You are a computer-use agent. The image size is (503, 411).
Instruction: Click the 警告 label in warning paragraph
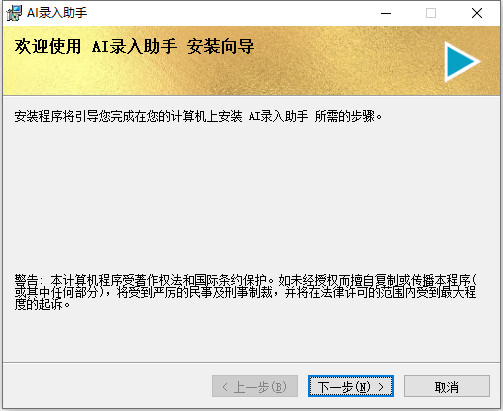(26, 280)
